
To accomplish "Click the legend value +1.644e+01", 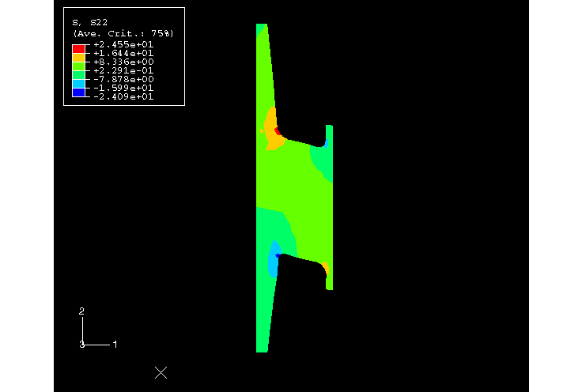I will (x=123, y=53).
